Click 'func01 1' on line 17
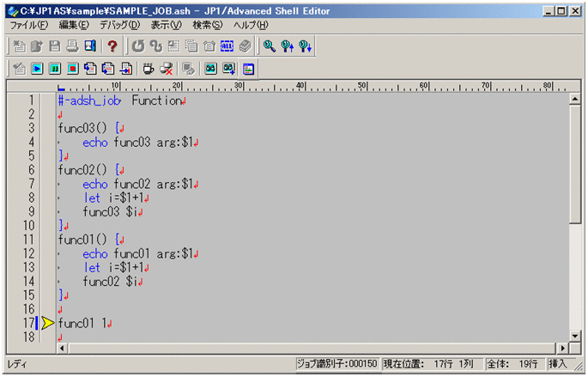Viewport: 588px width, 377px height. [82, 323]
